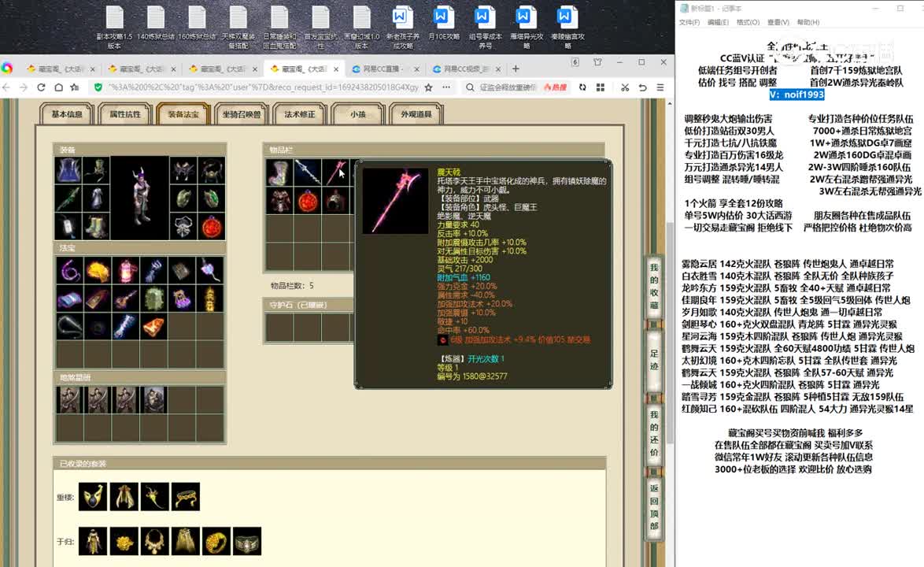The image size is (924, 567).
Task: Open the 我的还价 side button
Action: pyautogui.click(x=654, y=433)
